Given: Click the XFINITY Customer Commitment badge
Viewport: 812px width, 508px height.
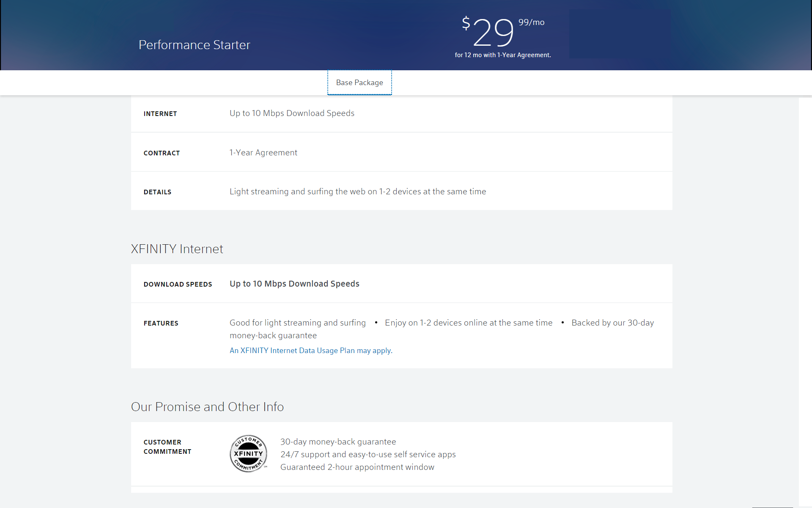Looking at the screenshot, I should tap(249, 453).
